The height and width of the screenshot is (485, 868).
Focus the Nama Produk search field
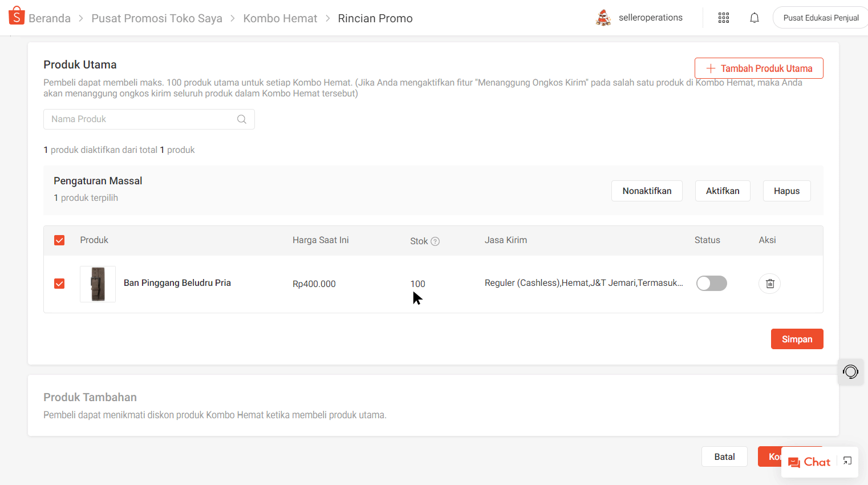click(140, 119)
